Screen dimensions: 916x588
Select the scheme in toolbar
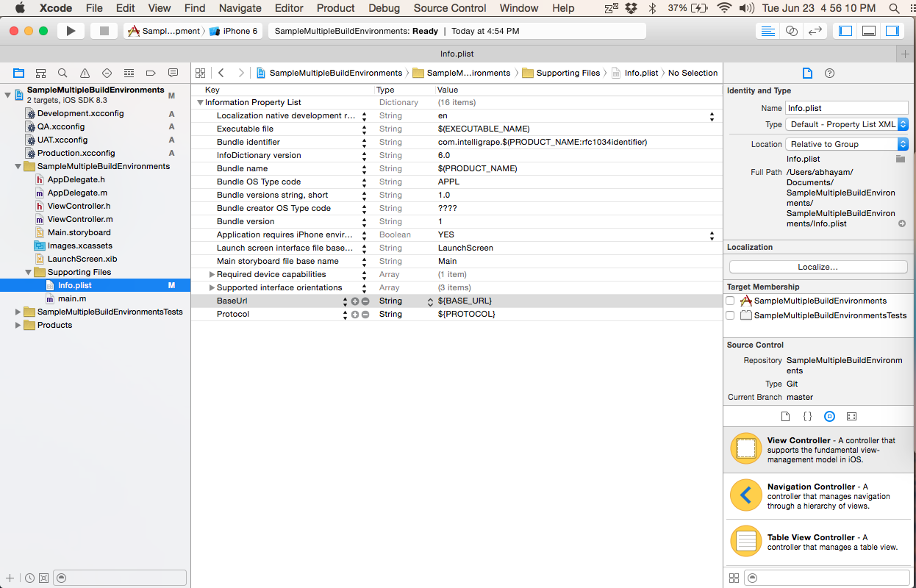(164, 31)
